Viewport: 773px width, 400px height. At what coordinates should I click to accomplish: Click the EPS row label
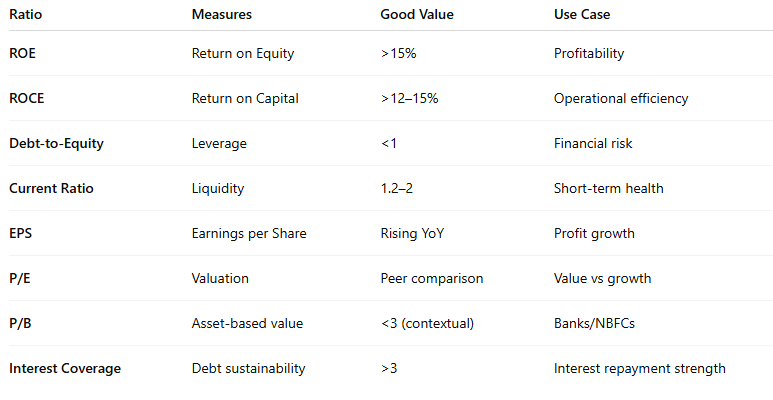[x=21, y=233]
